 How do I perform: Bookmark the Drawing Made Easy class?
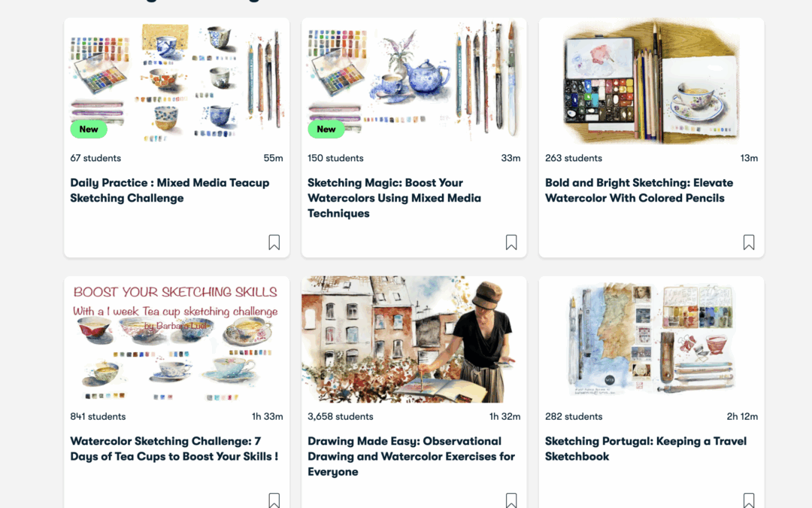click(x=511, y=500)
